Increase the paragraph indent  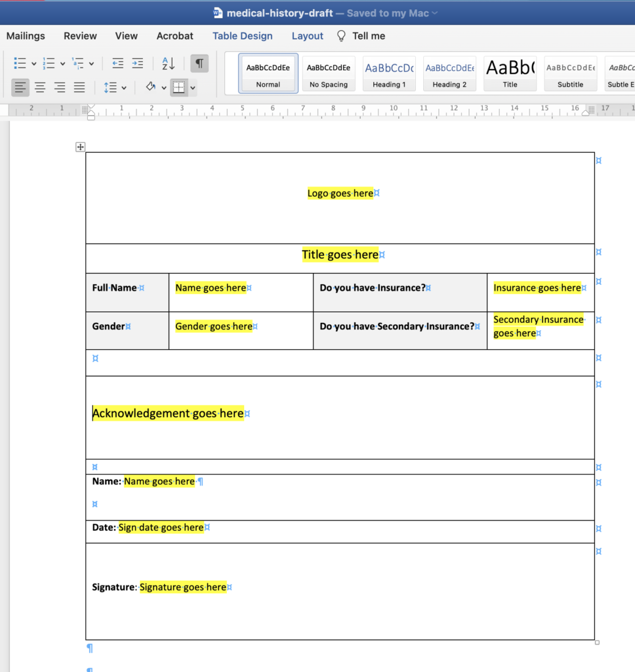(x=137, y=64)
